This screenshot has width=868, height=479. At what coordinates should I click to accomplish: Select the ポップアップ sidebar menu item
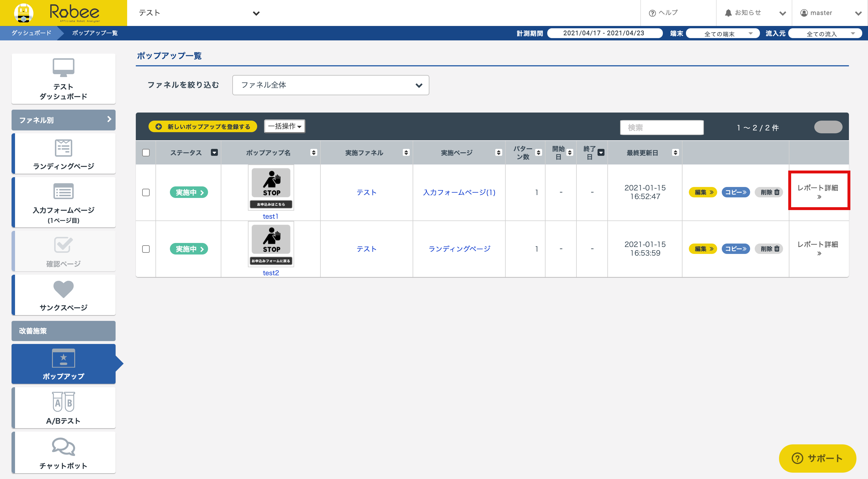[63, 364]
